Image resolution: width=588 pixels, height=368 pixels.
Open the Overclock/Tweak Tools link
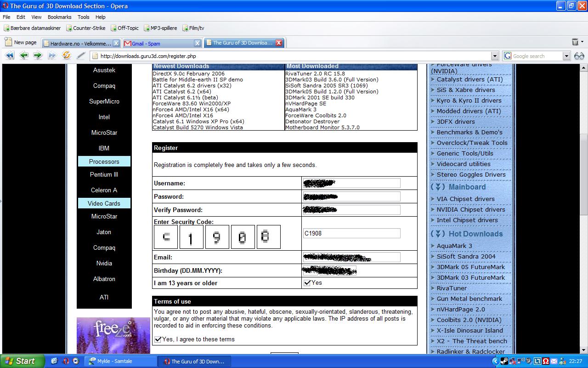coord(472,143)
